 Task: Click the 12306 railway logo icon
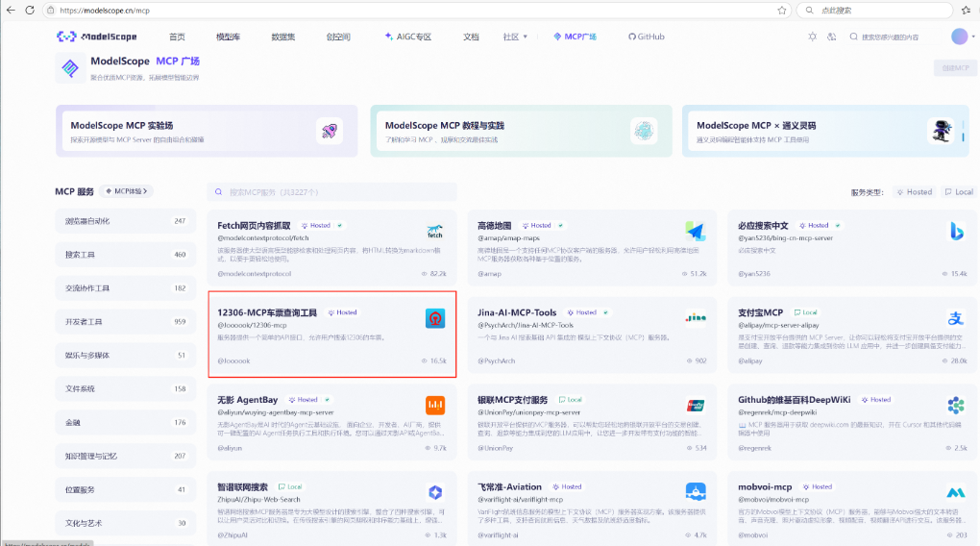[435, 318]
